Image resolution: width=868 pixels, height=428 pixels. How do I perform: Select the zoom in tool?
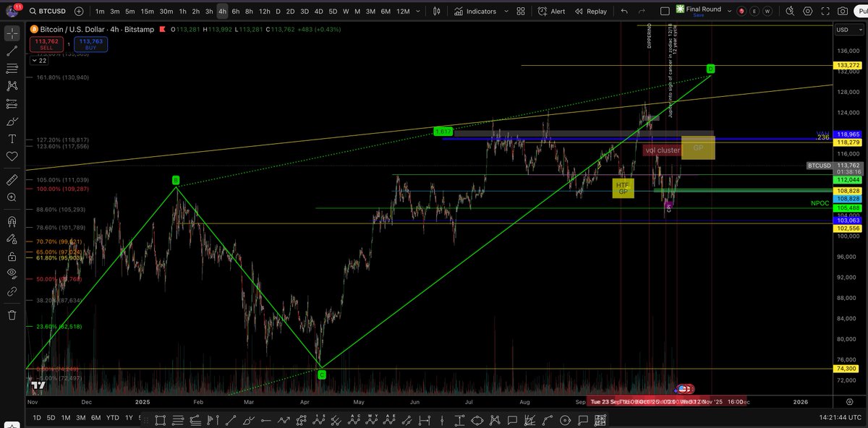pyautogui.click(x=12, y=197)
